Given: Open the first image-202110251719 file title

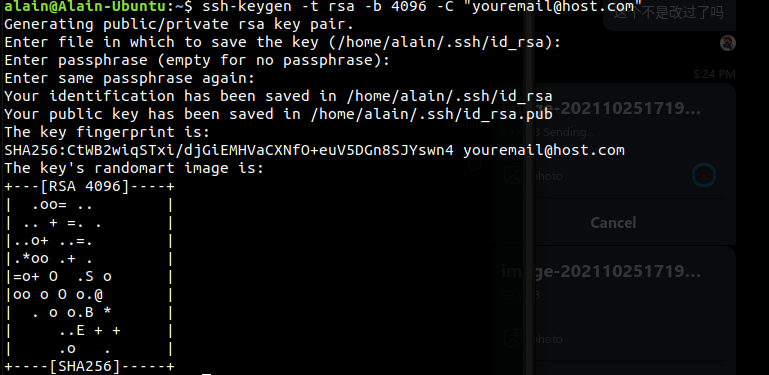Looking at the screenshot, I should (x=601, y=108).
